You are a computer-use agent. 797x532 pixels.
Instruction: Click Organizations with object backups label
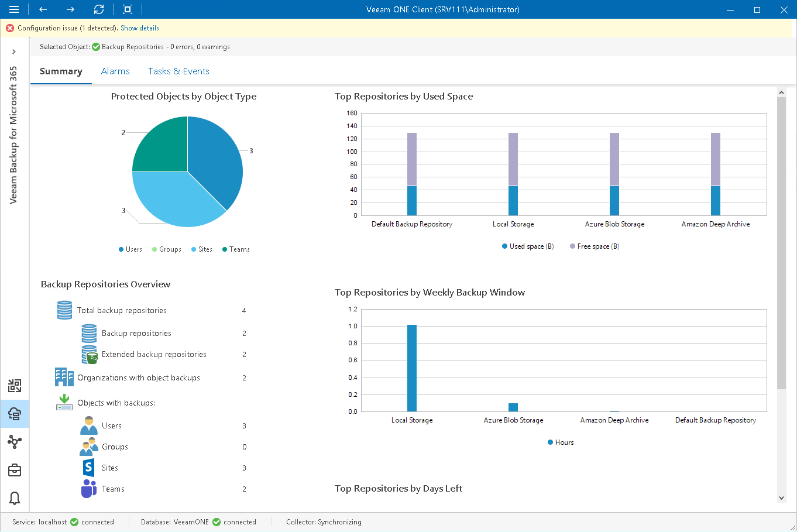[139, 378]
